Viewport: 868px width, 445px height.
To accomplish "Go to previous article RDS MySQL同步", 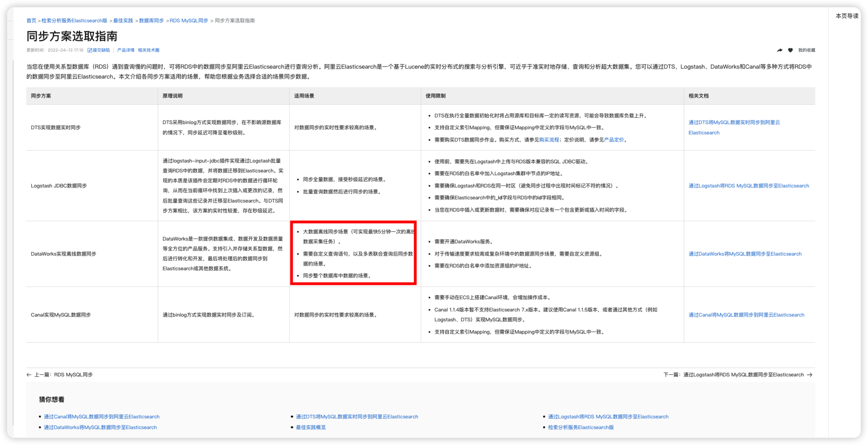I will (63, 375).
